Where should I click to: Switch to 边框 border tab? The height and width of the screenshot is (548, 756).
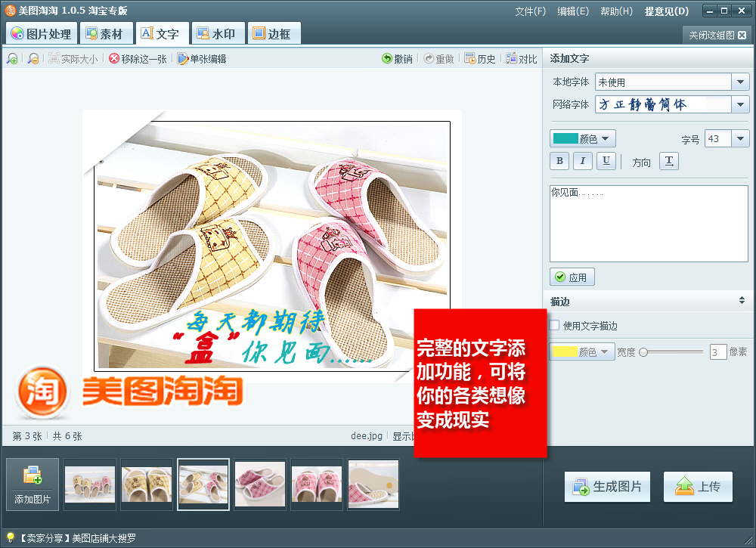coord(274,34)
